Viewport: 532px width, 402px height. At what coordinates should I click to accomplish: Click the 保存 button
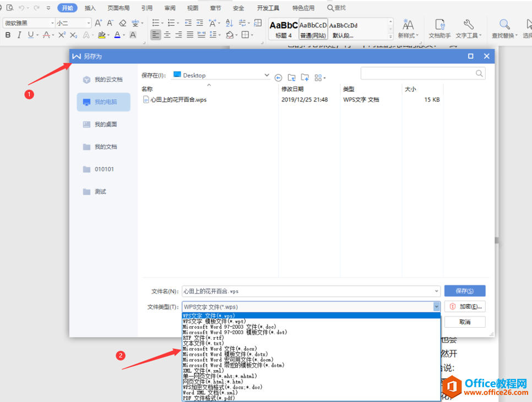click(x=465, y=291)
